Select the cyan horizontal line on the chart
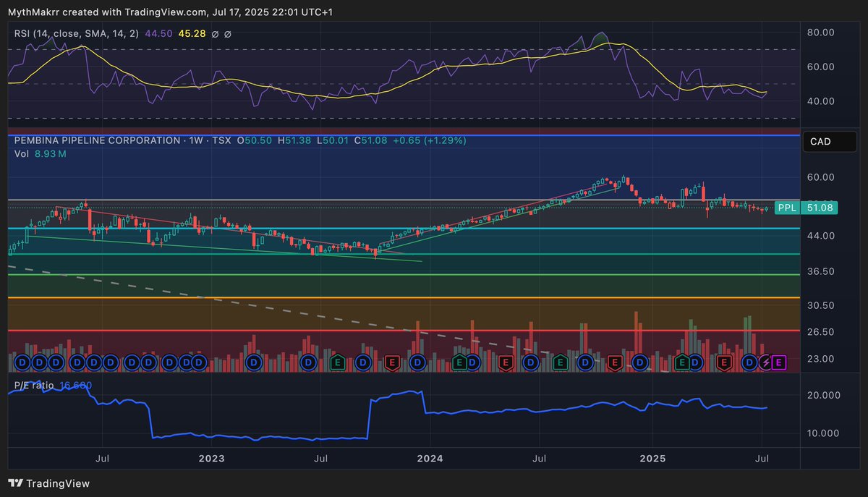 (403, 229)
